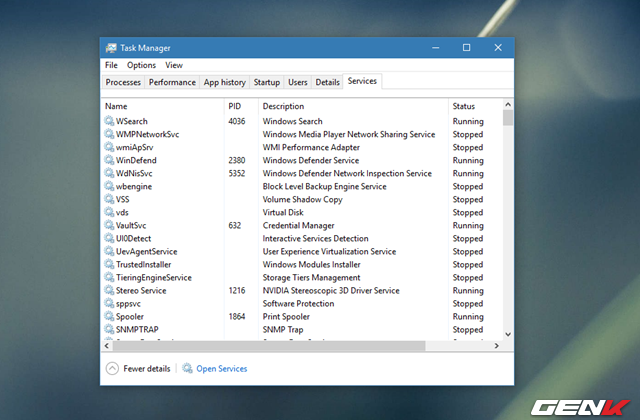This screenshot has width=640, height=420.
Task: Click the gear icon beside TieringEngineService
Action: tap(109, 278)
